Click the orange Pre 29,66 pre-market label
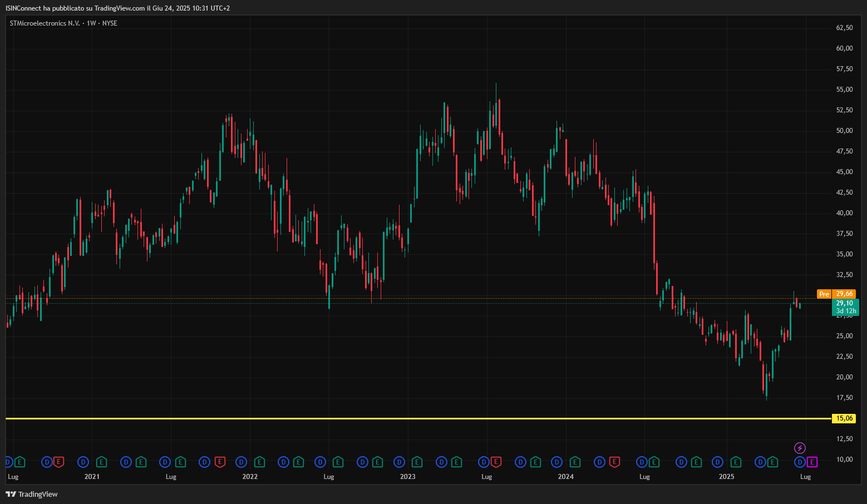Screen dimensions: 867x504 (836, 294)
